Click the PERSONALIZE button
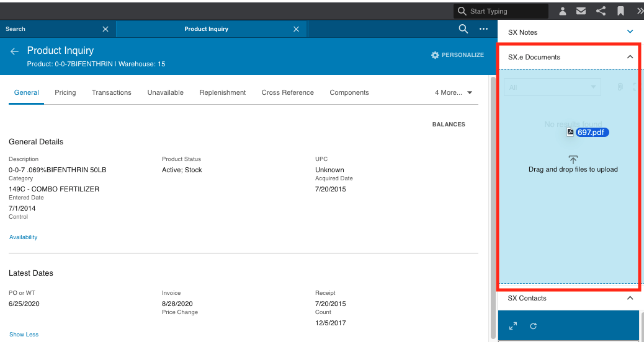 457,55
